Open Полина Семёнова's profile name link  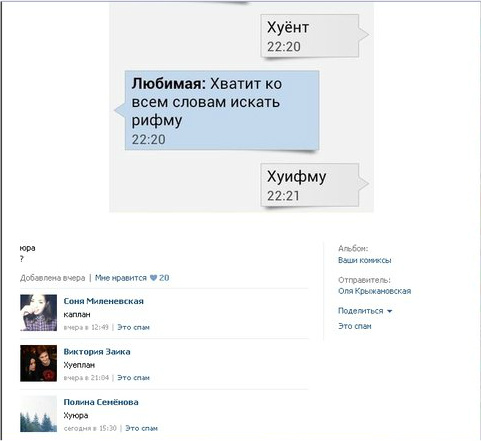(x=101, y=402)
